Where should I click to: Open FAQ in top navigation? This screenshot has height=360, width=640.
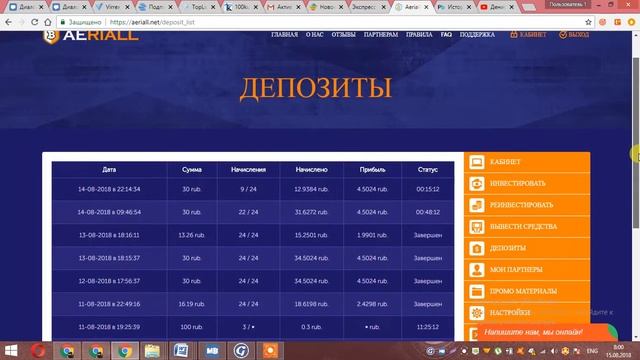446,35
